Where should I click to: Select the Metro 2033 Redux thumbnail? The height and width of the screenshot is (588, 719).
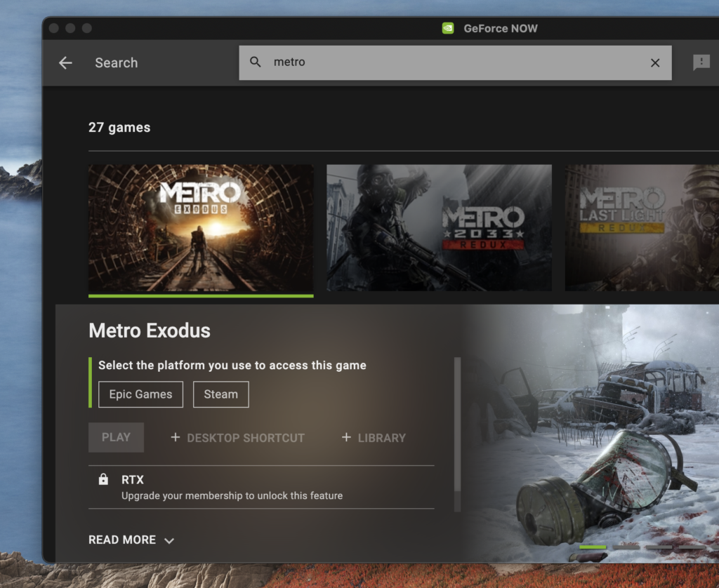click(x=439, y=228)
